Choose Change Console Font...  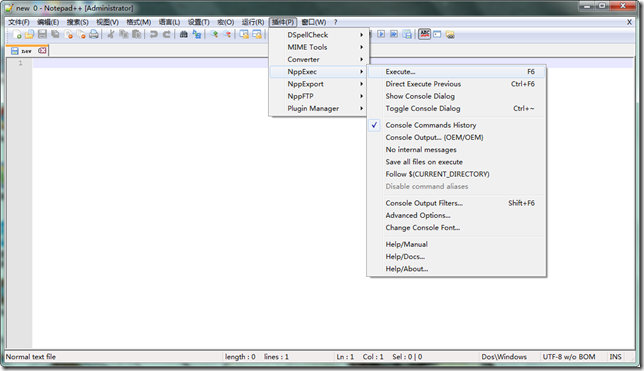(457, 228)
